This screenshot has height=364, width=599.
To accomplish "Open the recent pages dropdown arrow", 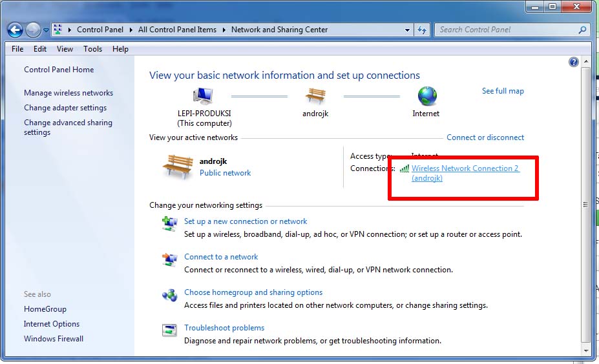I will (46, 30).
